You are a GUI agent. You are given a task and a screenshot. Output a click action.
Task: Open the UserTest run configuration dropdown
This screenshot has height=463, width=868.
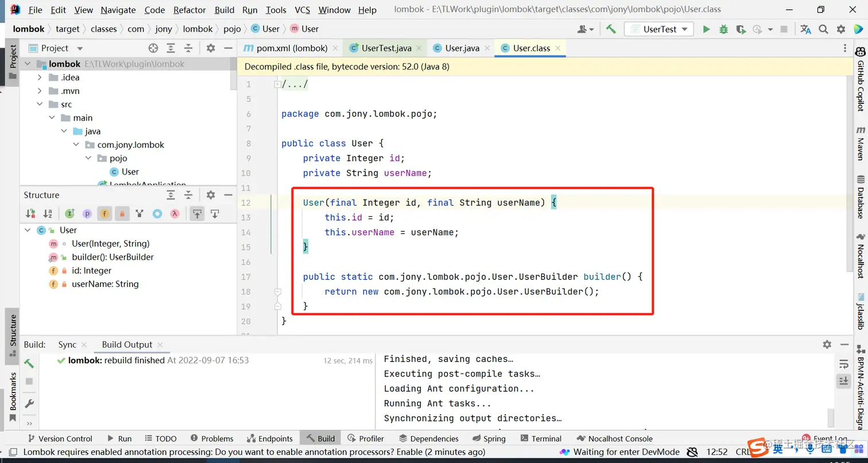[x=659, y=29]
